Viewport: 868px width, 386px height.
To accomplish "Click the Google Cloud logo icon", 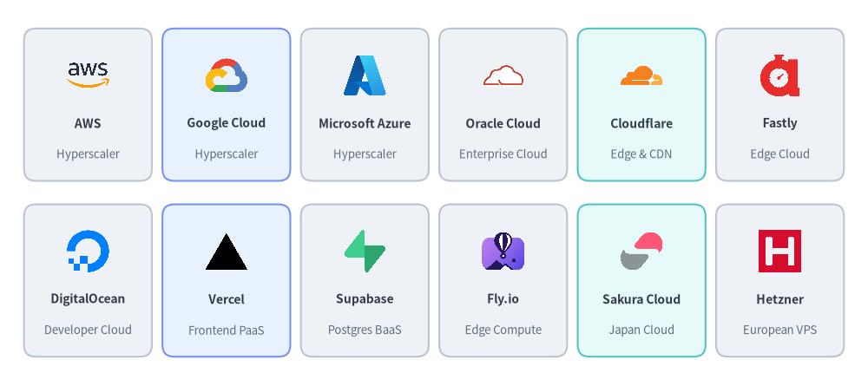I will tap(227, 75).
